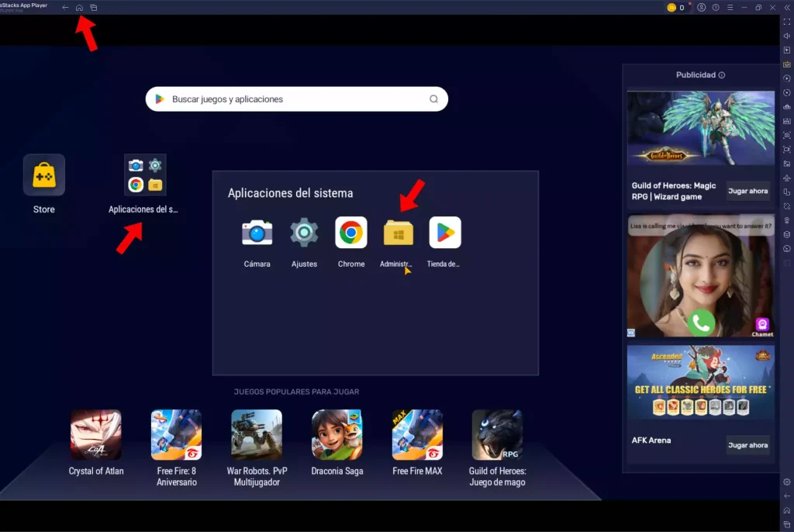Click the home icon at sidebar bottom

coord(787,510)
